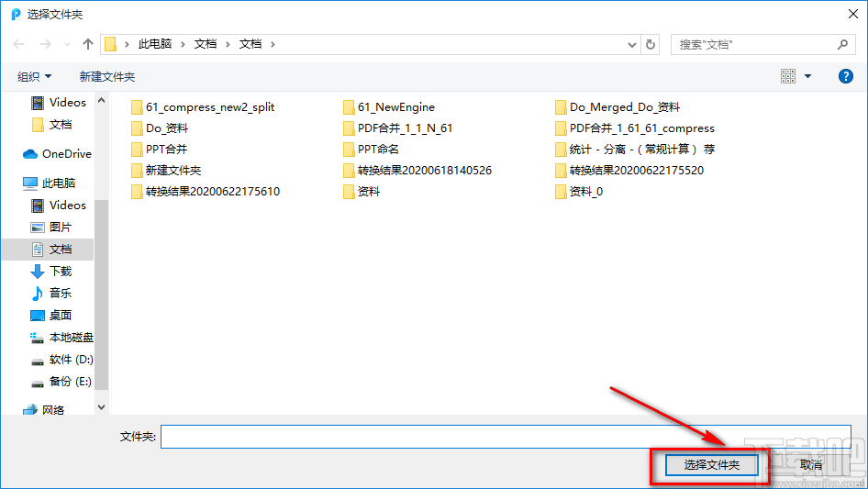Open 备份 (E:) drive
868x489 pixels.
[x=61, y=382]
